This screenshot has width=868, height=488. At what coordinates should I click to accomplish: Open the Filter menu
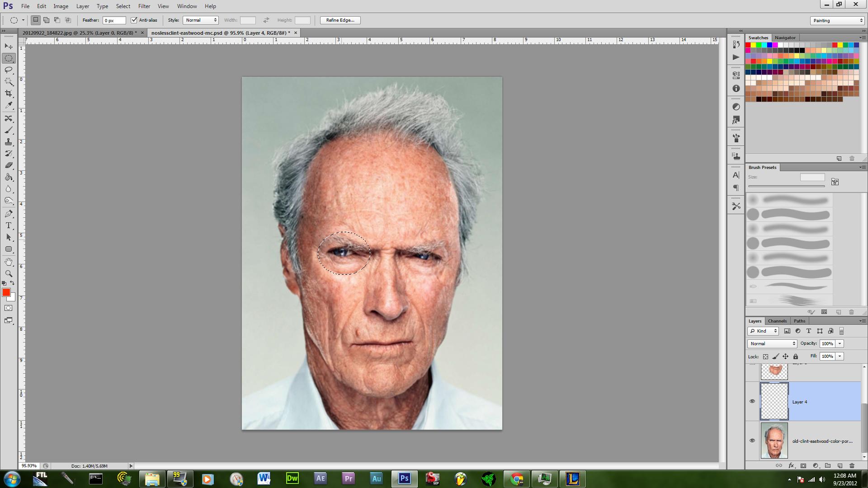(144, 6)
